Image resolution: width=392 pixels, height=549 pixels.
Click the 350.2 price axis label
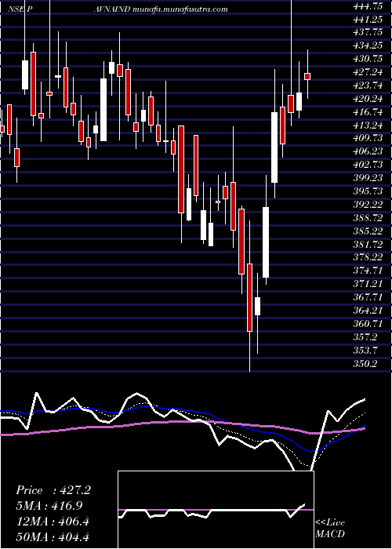(x=365, y=364)
